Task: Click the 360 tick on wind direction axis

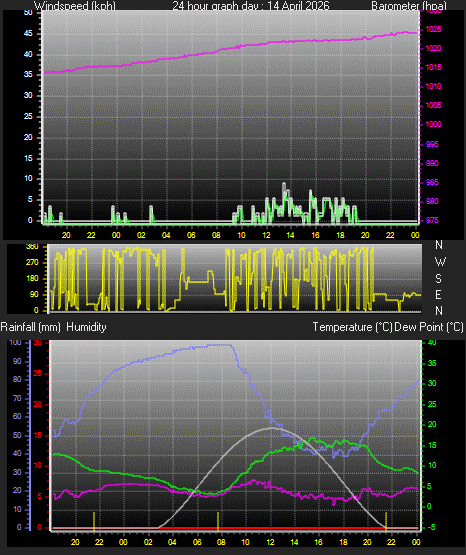Action: pos(32,247)
